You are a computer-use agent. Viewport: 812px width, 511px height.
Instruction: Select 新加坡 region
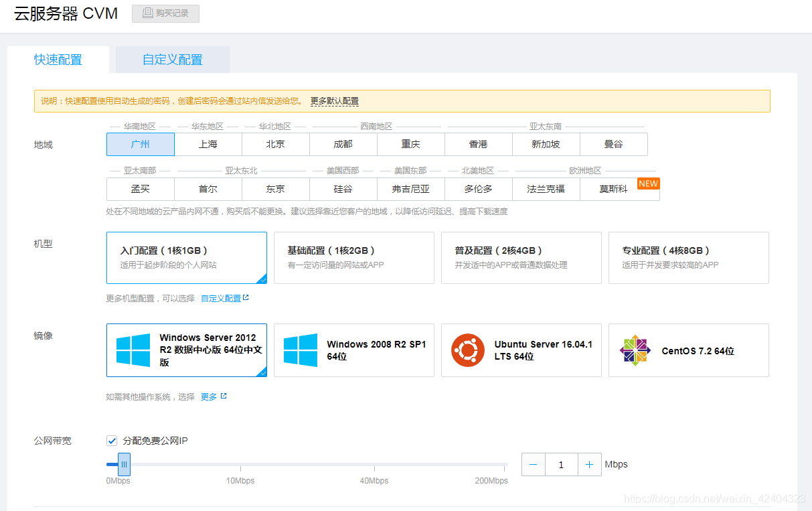click(546, 144)
